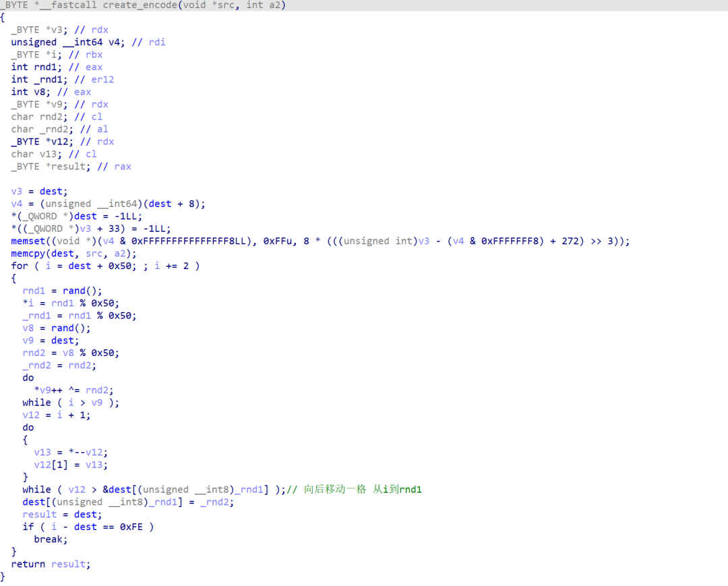Click the 'int v8; // eax' declaration

point(51,92)
